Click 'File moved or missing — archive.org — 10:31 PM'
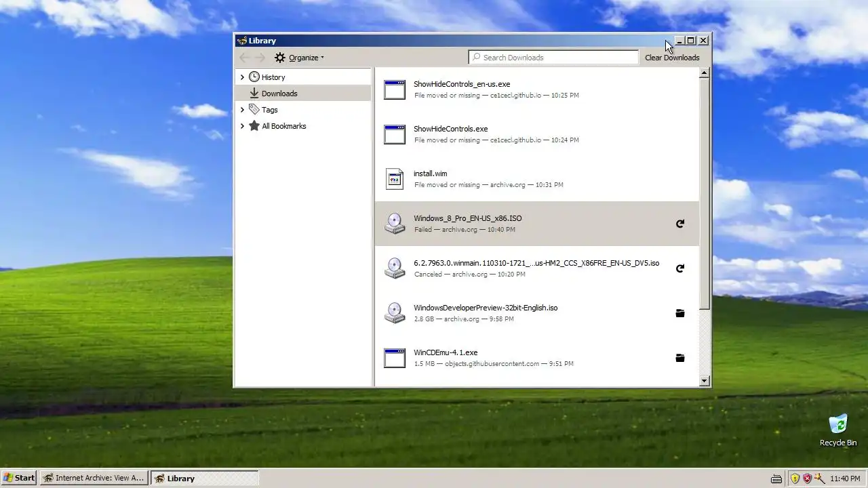The width and height of the screenshot is (868, 488). 489,185
